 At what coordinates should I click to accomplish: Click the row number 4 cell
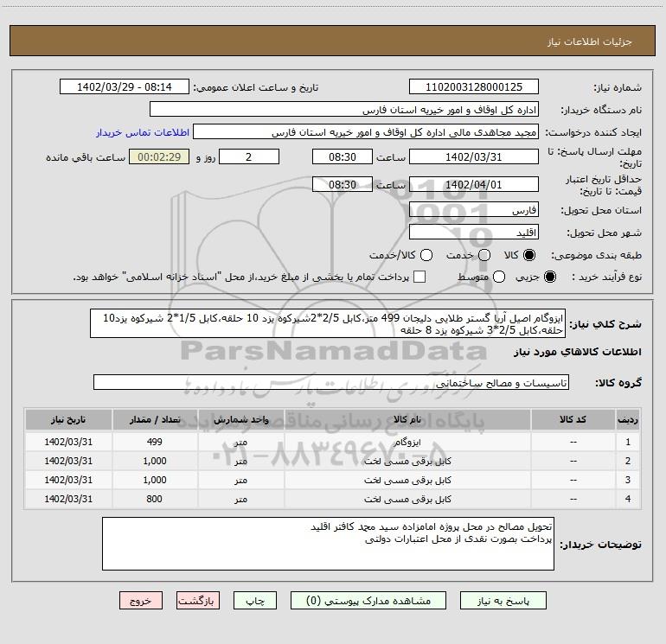pyautogui.click(x=628, y=499)
